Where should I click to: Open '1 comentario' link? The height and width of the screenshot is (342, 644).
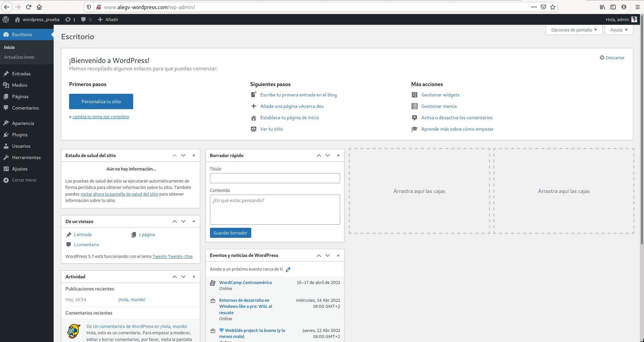[86, 245]
